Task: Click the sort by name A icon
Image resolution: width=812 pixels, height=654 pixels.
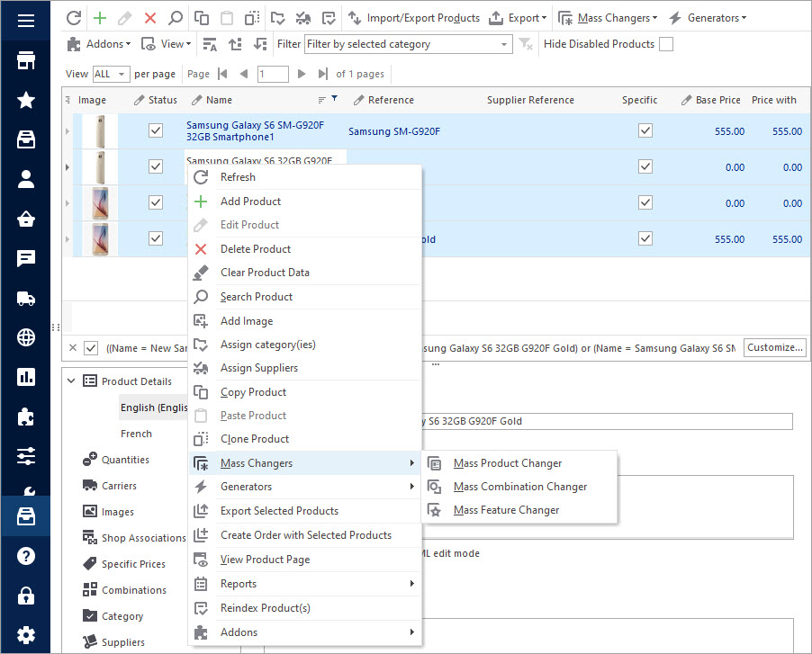Action: pyautogui.click(x=210, y=44)
